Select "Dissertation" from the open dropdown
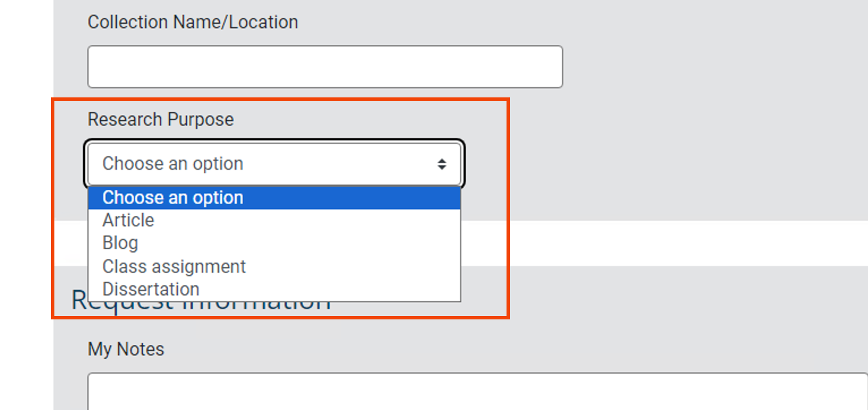868x410 pixels. 150,289
